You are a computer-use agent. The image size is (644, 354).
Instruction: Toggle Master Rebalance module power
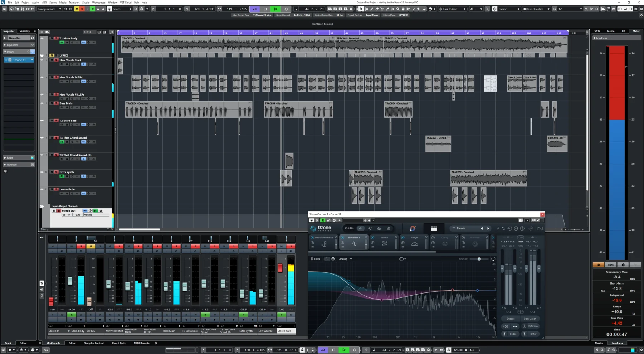pos(312,237)
